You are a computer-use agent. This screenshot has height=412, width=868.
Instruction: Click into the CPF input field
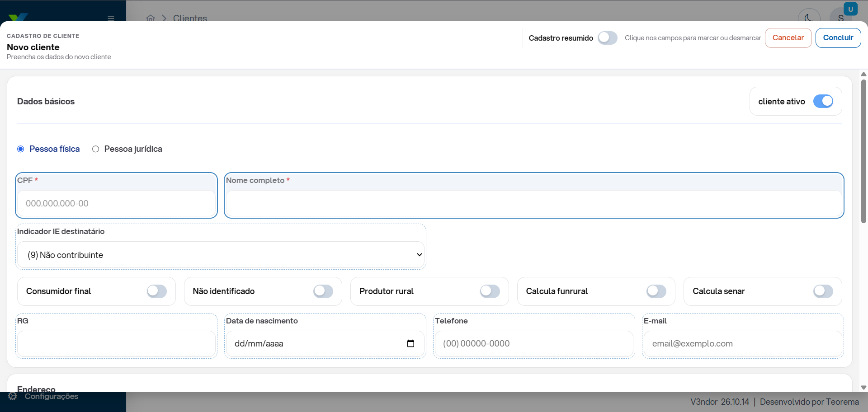116,204
